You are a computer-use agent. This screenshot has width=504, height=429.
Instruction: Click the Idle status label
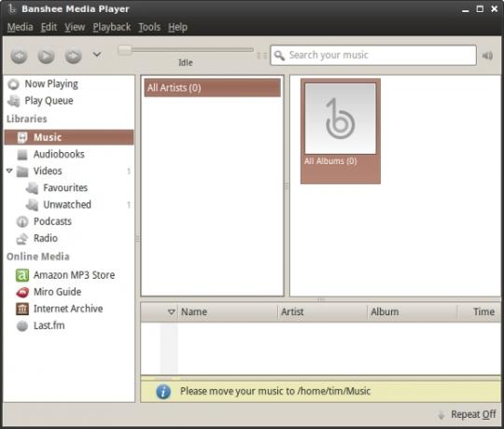(x=186, y=62)
